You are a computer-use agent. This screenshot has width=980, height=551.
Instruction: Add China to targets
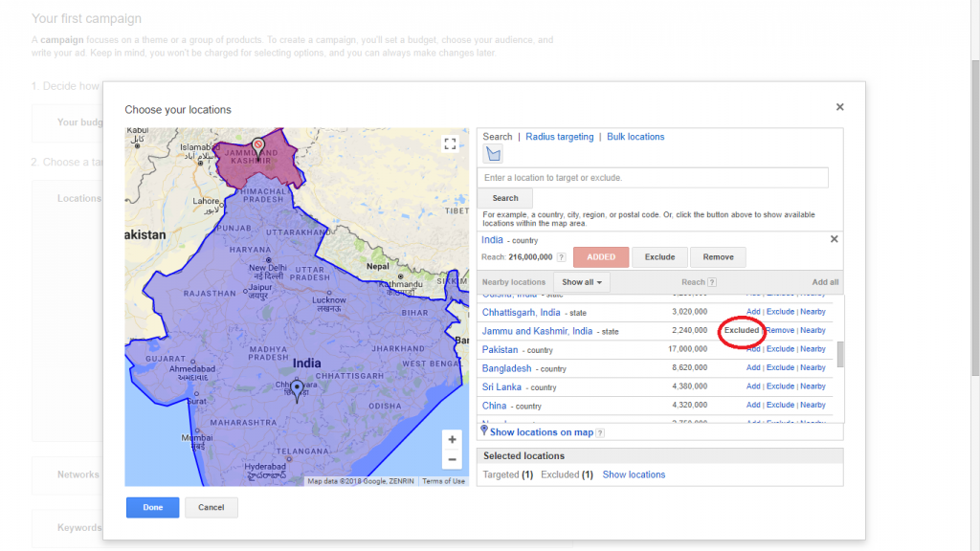tap(753, 406)
